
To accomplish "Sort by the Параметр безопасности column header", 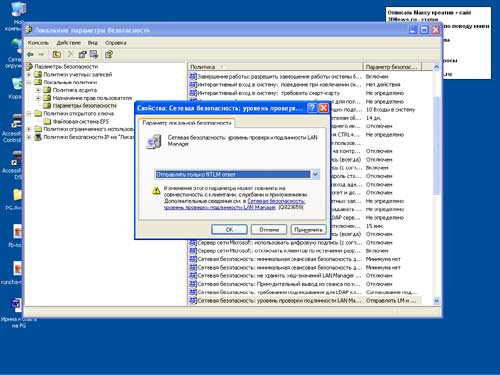I will tap(392, 67).
